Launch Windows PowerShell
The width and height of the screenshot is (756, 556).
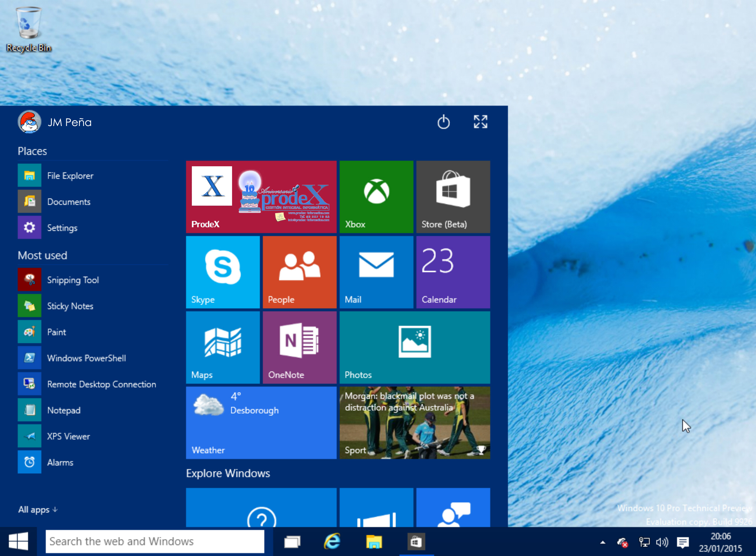[x=93, y=358]
